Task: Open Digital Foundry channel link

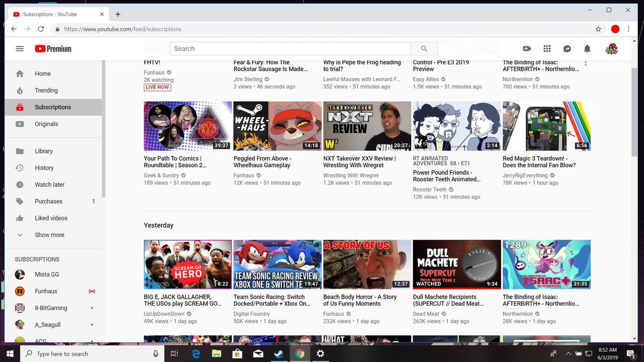Action: [252, 314]
